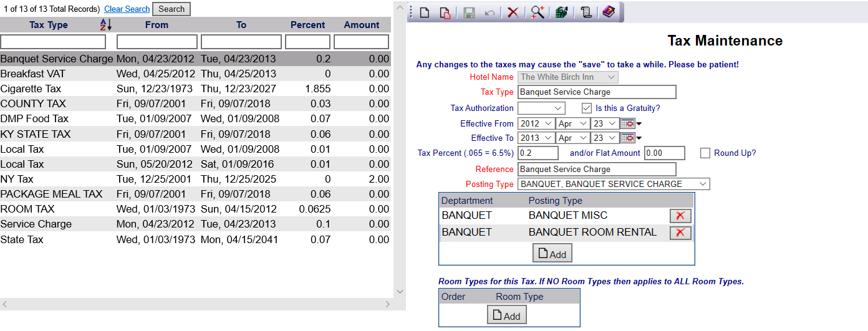The width and height of the screenshot is (868, 331).
Task: Click the Tax Percent input field
Action: (x=538, y=153)
